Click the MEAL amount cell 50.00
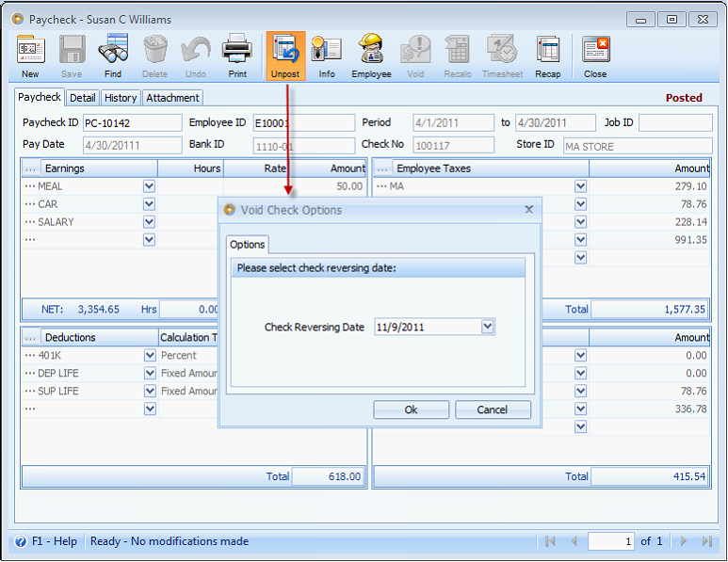The image size is (728, 562). tap(295, 186)
